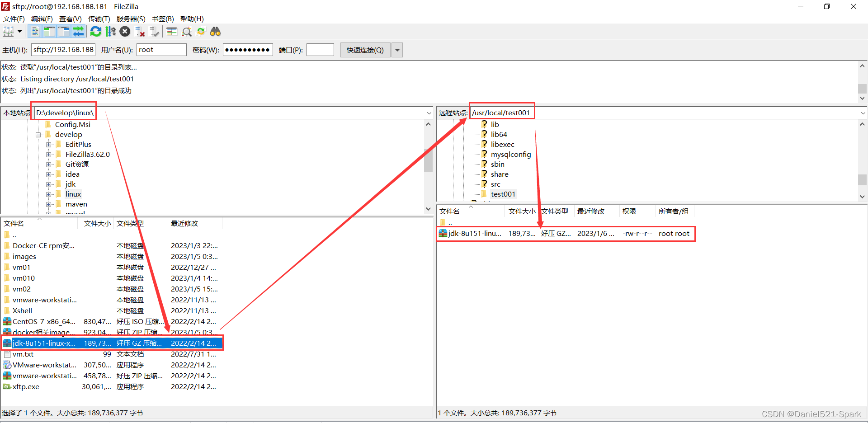Disconnect from the current server icon
Viewport: 868px width, 423px height.
[x=140, y=32]
